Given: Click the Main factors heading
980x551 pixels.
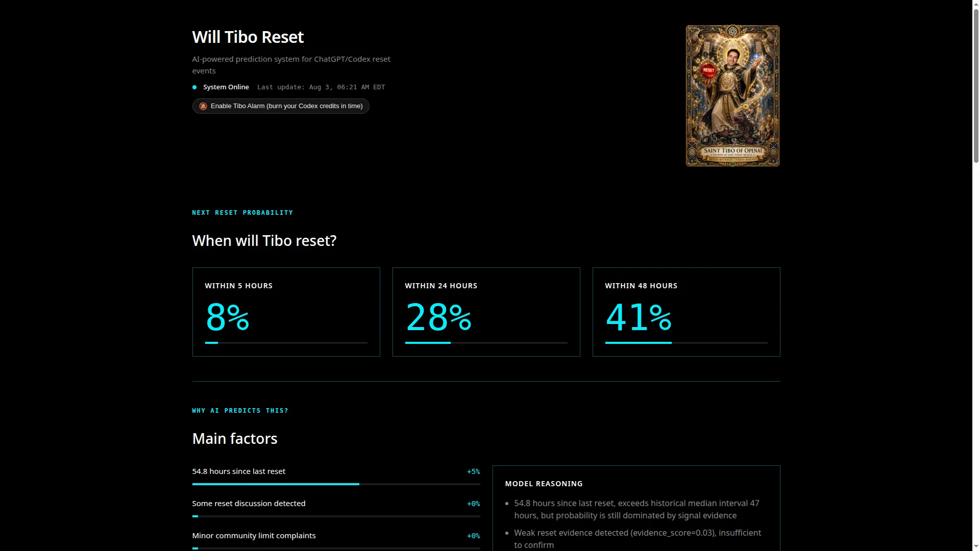Looking at the screenshot, I should [x=235, y=439].
